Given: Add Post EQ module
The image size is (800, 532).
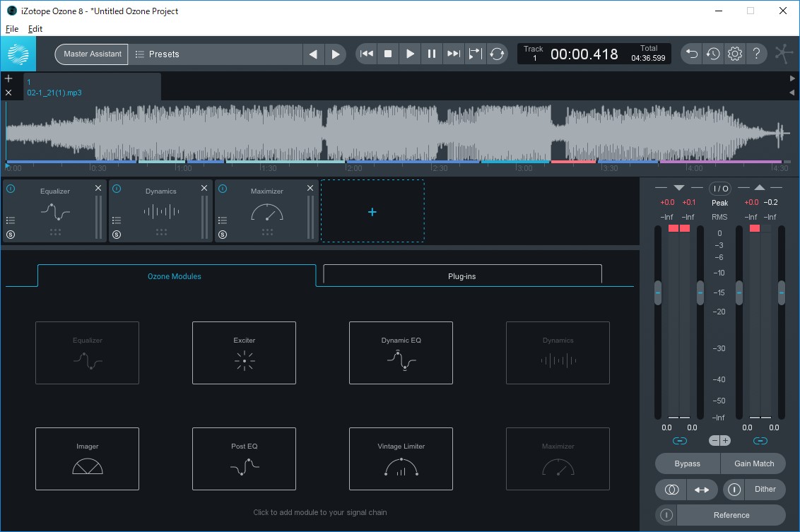Looking at the screenshot, I should [244, 459].
